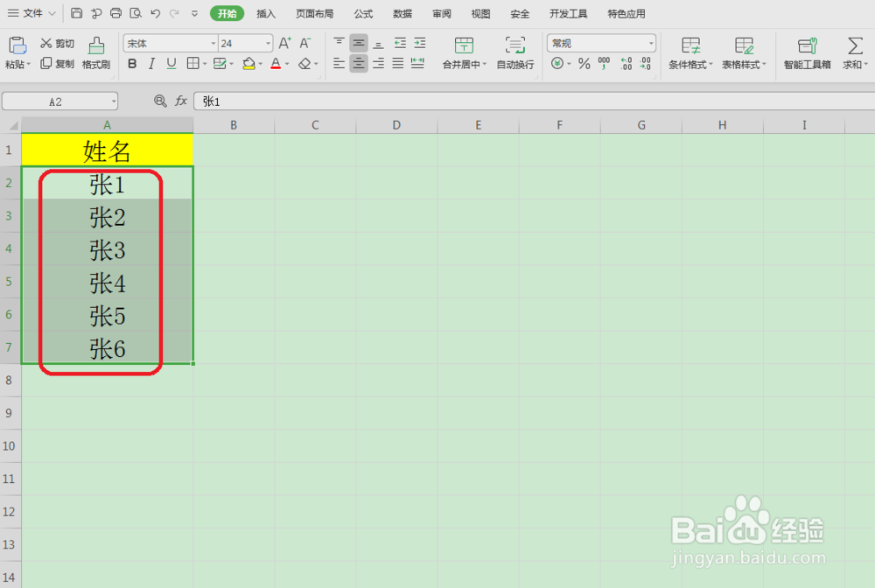Toggle italic formatting

(x=151, y=64)
